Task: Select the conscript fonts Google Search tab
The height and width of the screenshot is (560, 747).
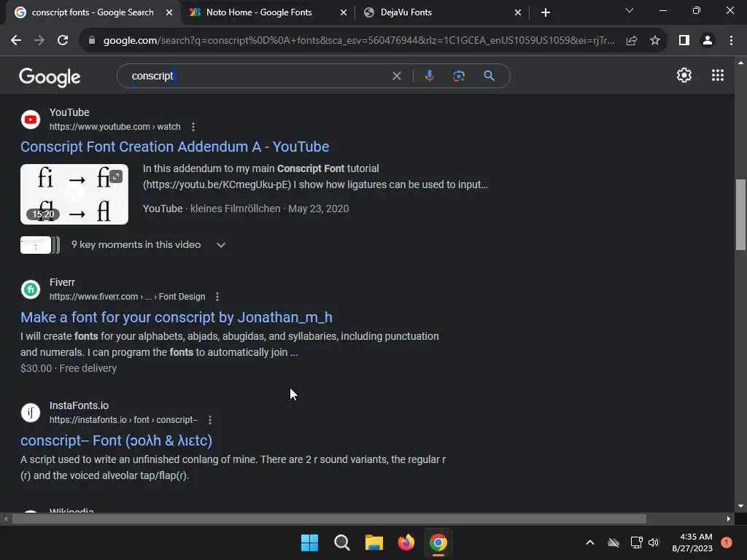Action: 93,12
